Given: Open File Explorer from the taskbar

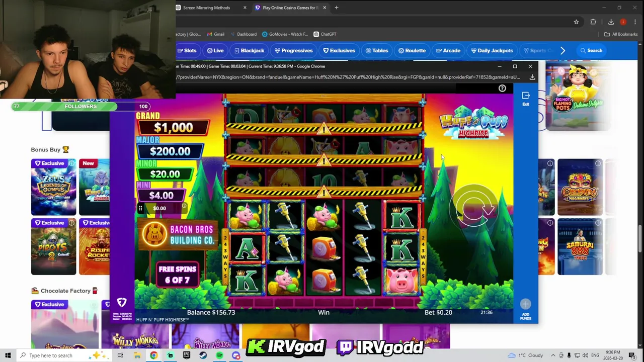Looking at the screenshot, I should point(137,355).
